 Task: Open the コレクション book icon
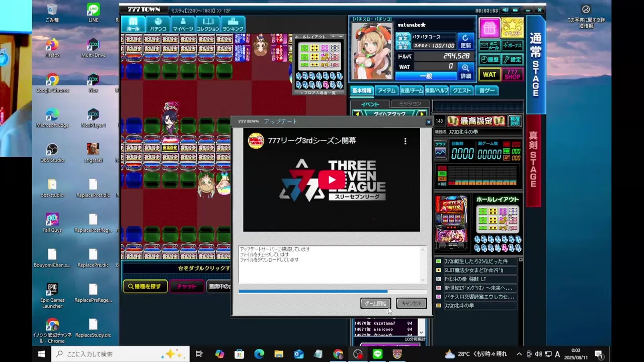click(208, 24)
